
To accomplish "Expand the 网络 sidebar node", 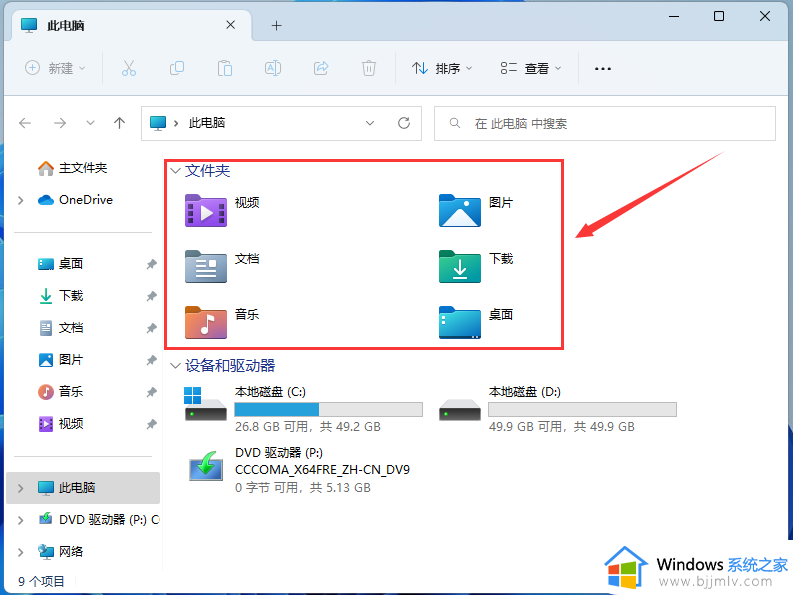I will tap(21, 552).
